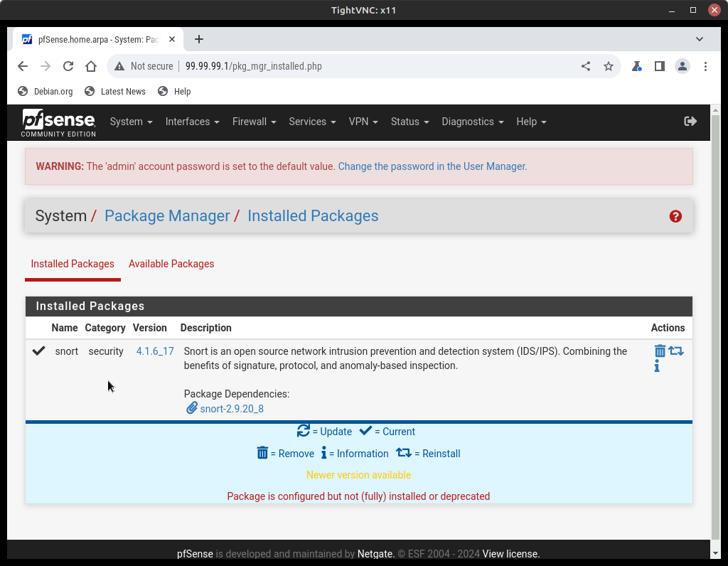Bookmark this page with star icon
The height and width of the screenshot is (566, 728).
click(x=609, y=66)
